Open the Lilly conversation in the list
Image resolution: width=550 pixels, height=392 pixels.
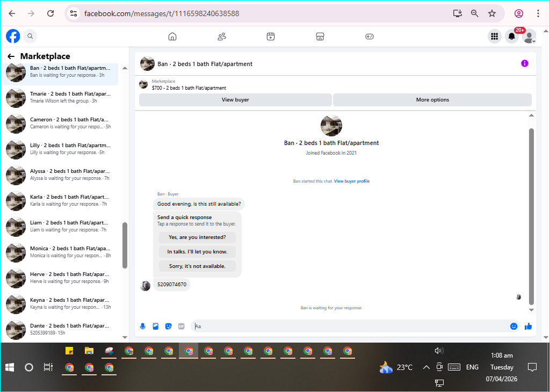click(x=60, y=149)
